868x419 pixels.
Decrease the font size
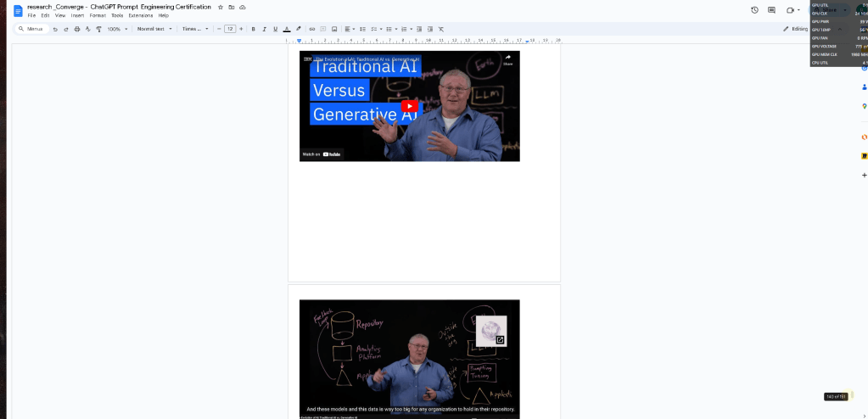[x=219, y=29]
